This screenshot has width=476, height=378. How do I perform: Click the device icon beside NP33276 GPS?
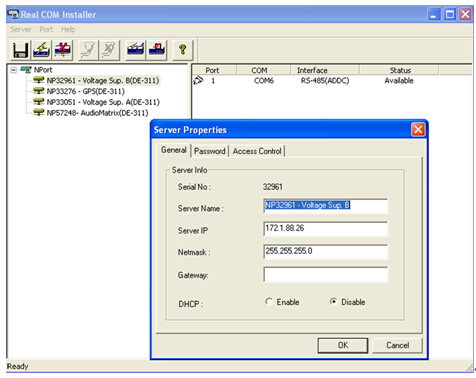pos(39,91)
